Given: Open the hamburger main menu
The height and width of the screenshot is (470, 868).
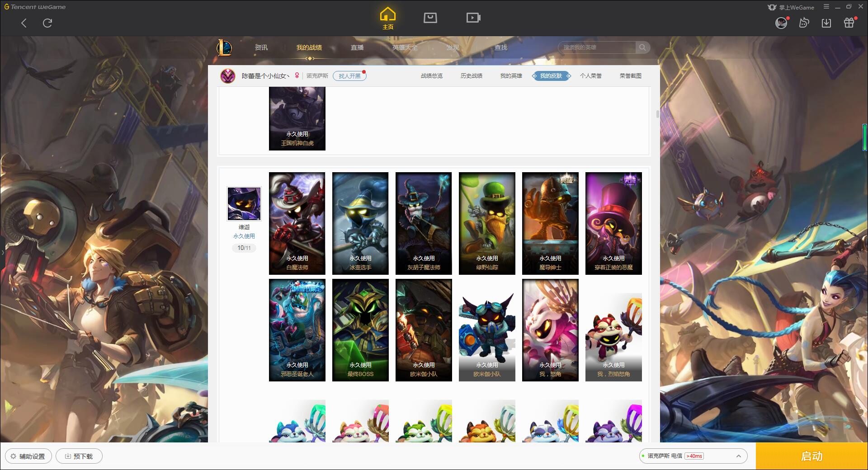Looking at the screenshot, I should [826, 7].
